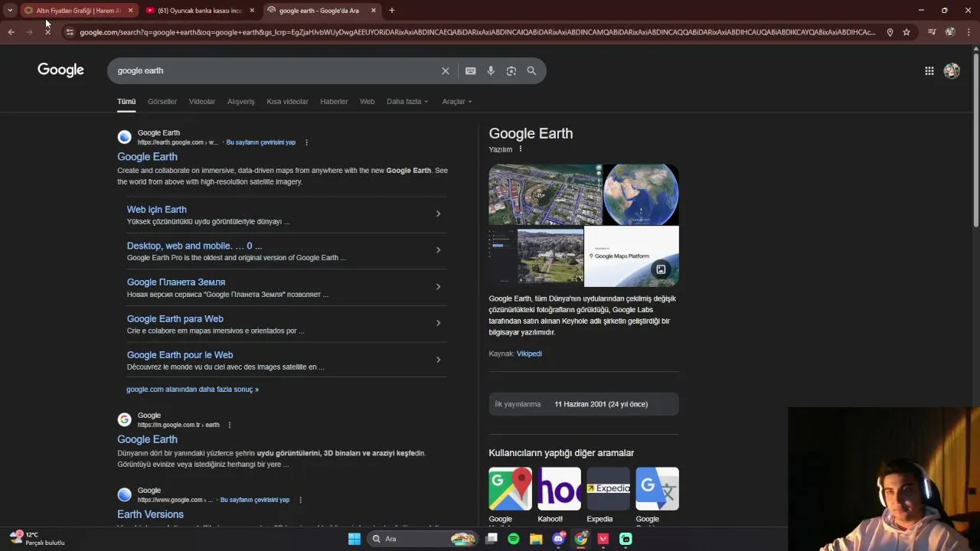The width and height of the screenshot is (980, 551).
Task: Open Discord from the taskbar
Action: [559, 539]
